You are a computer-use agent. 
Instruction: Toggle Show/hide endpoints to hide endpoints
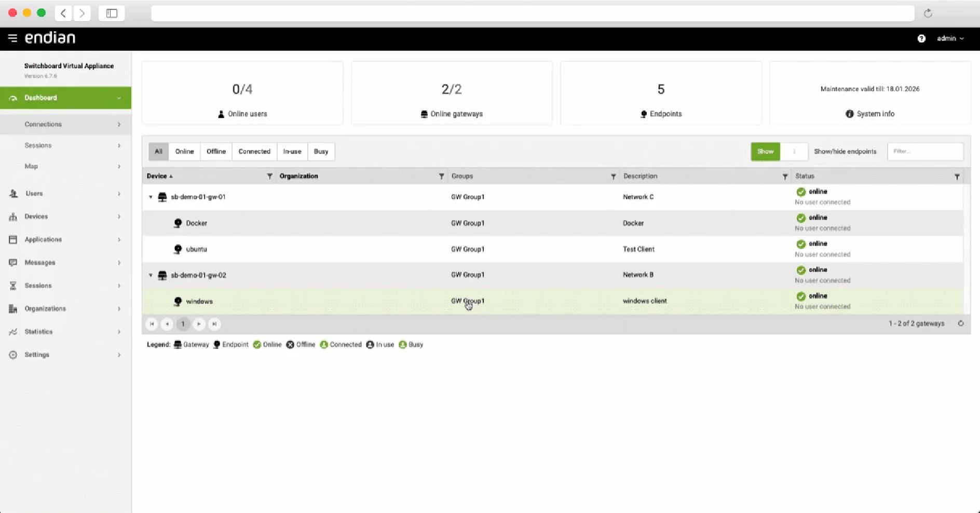point(794,151)
